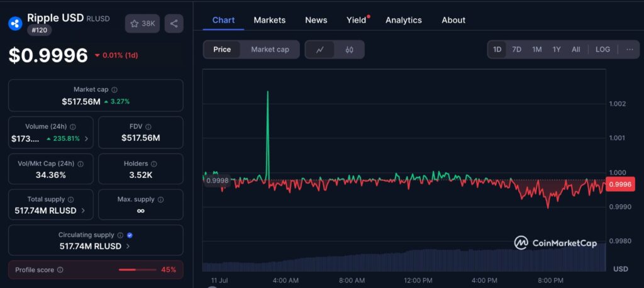The height and width of the screenshot is (288, 644).
Task: Select the Price chart toggle
Action: [x=222, y=50]
